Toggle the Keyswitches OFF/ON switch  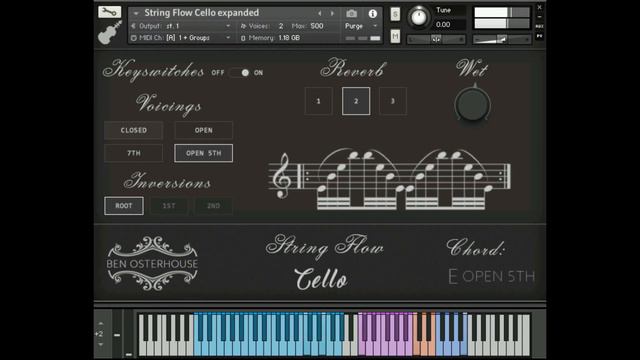point(240,73)
